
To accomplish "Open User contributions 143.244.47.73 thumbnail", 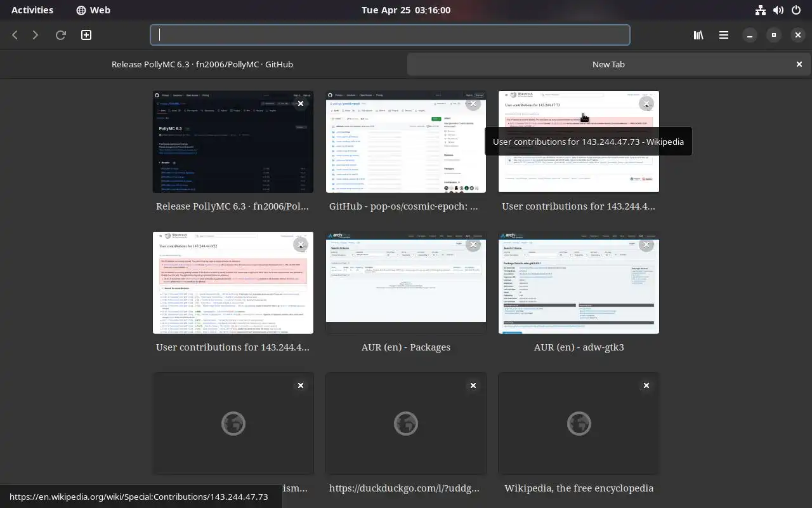I will pyautogui.click(x=579, y=142).
